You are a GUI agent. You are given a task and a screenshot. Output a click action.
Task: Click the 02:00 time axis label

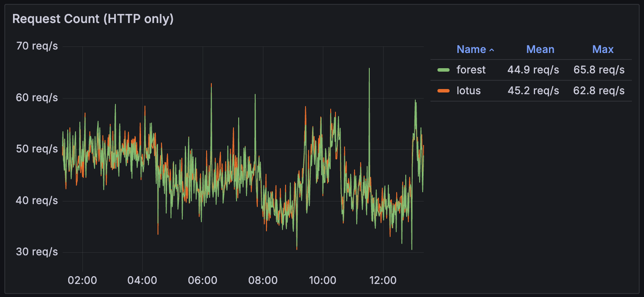point(82,280)
